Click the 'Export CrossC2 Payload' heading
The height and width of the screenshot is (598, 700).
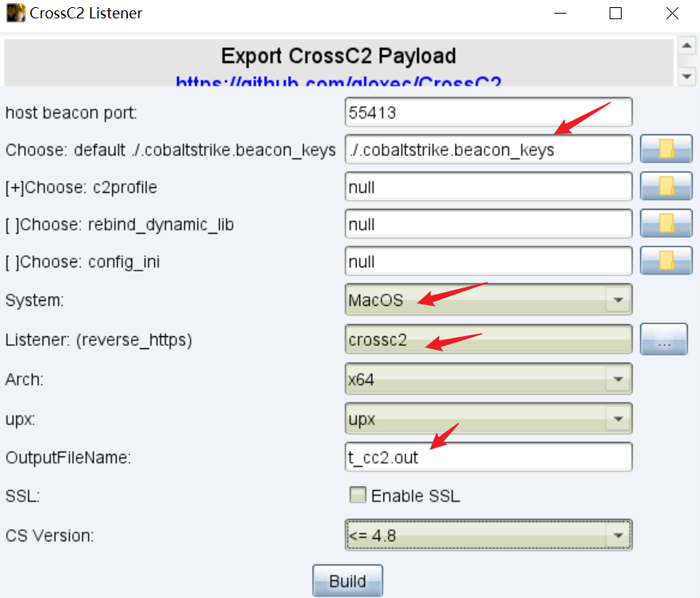(x=338, y=56)
